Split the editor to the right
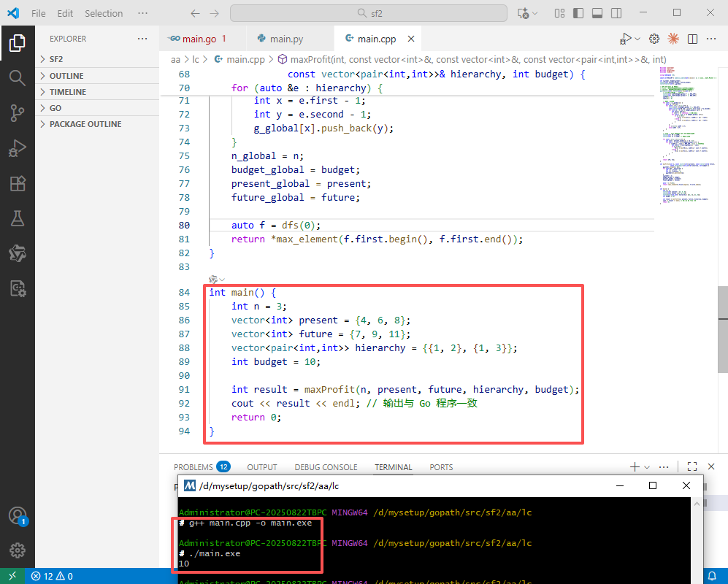 coord(692,39)
